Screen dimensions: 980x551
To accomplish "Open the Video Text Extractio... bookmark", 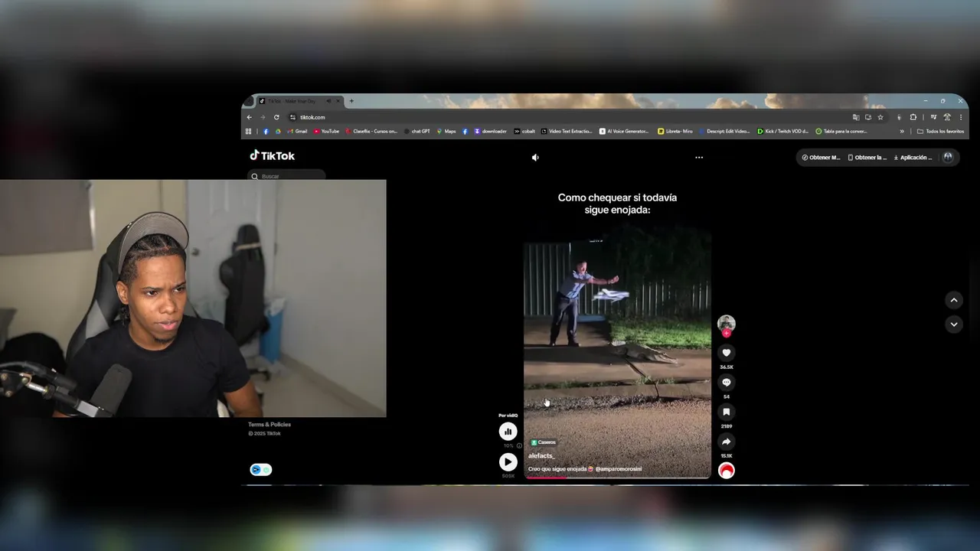I will (x=567, y=132).
